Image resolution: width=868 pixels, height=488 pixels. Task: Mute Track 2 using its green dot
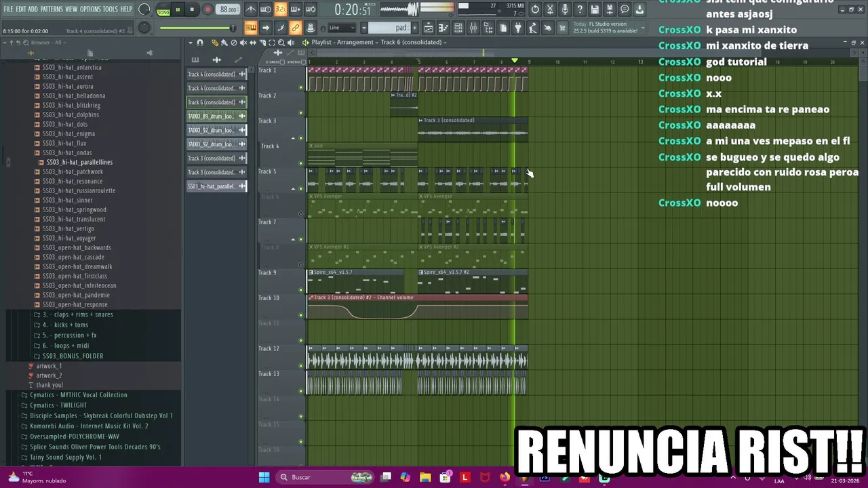point(301,113)
